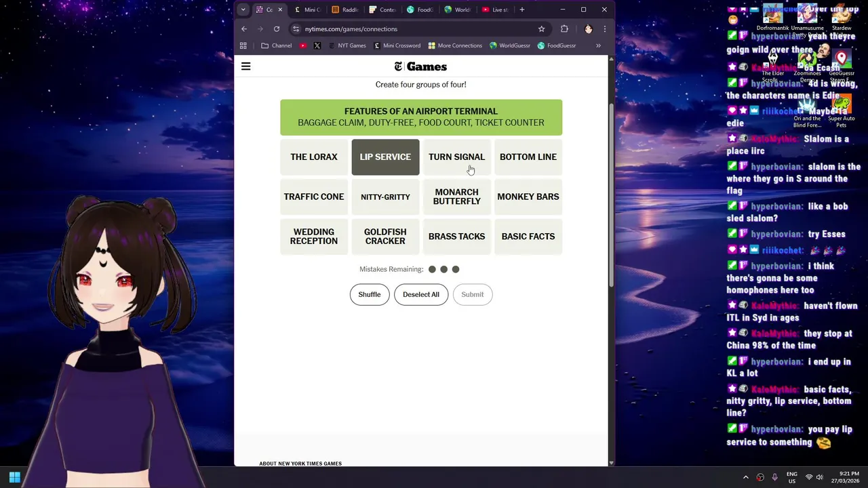
Task: Select TURN SIGNAL tile
Action: pos(456,157)
